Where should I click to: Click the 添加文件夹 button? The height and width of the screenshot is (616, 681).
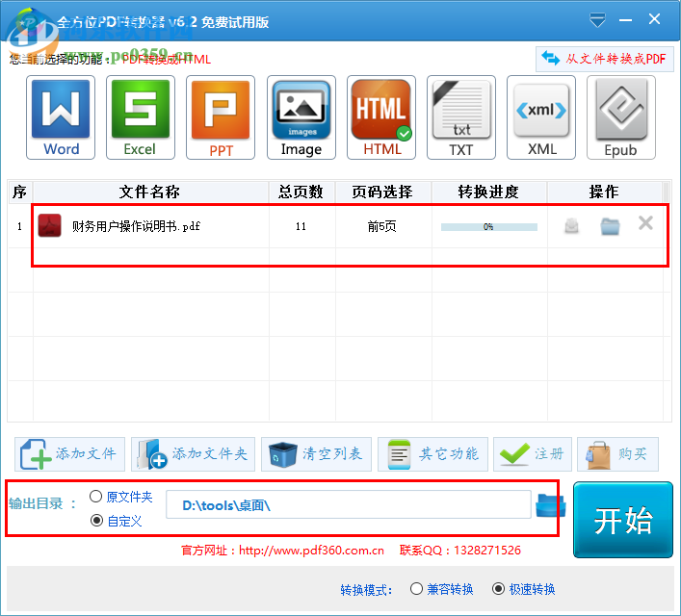pos(193,454)
